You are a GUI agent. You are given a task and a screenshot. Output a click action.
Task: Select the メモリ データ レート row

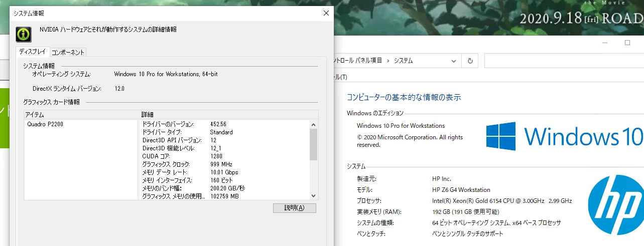(224, 172)
